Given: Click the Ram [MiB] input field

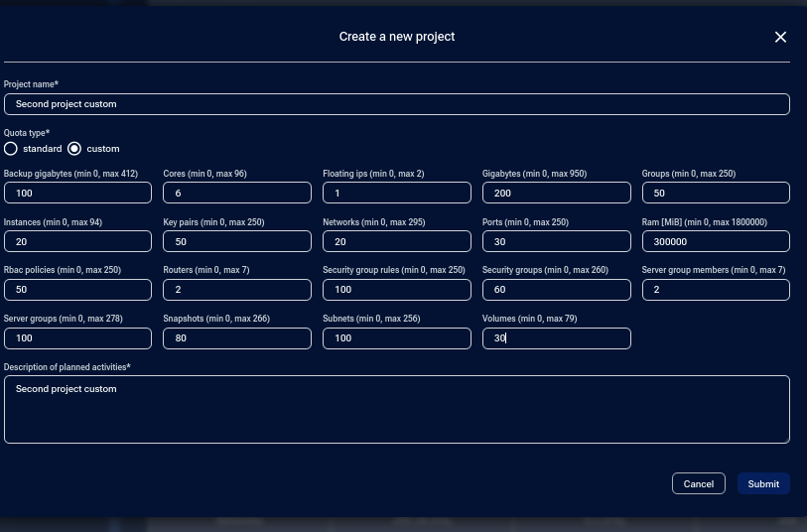Looking at the screenshot, I should (716, 241).
